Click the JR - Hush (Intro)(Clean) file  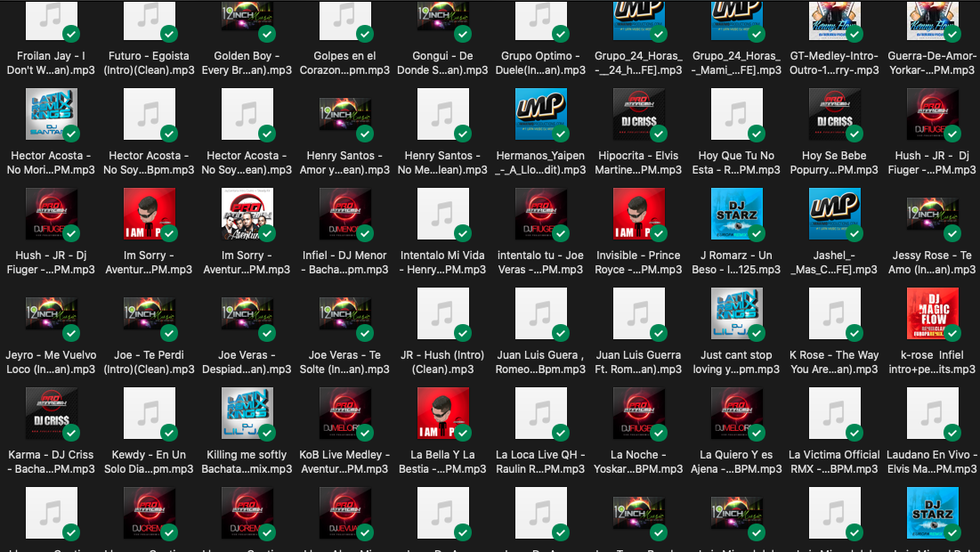(443, 314)
